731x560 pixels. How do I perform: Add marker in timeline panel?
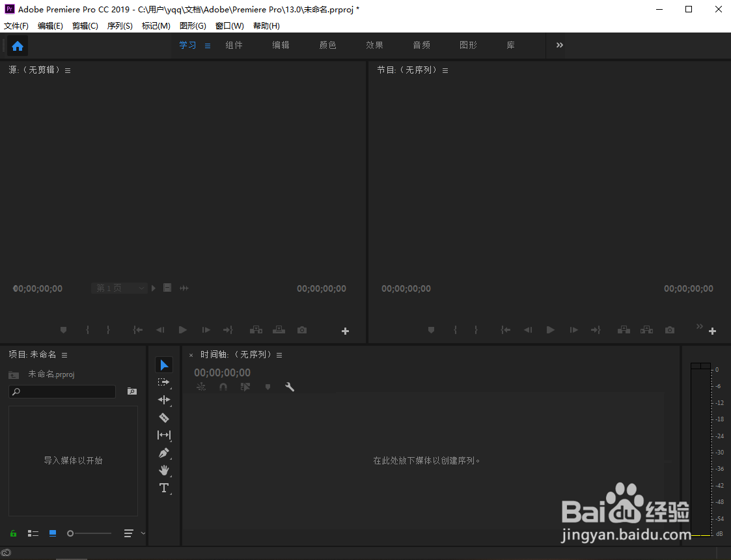268,387
